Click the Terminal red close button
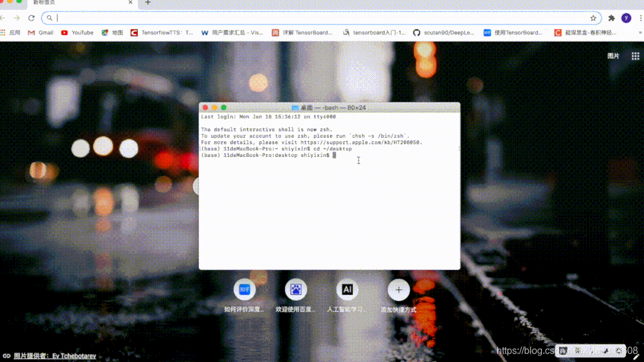The height and width of the screenshot is (362, 644). [x=205, y=107]
